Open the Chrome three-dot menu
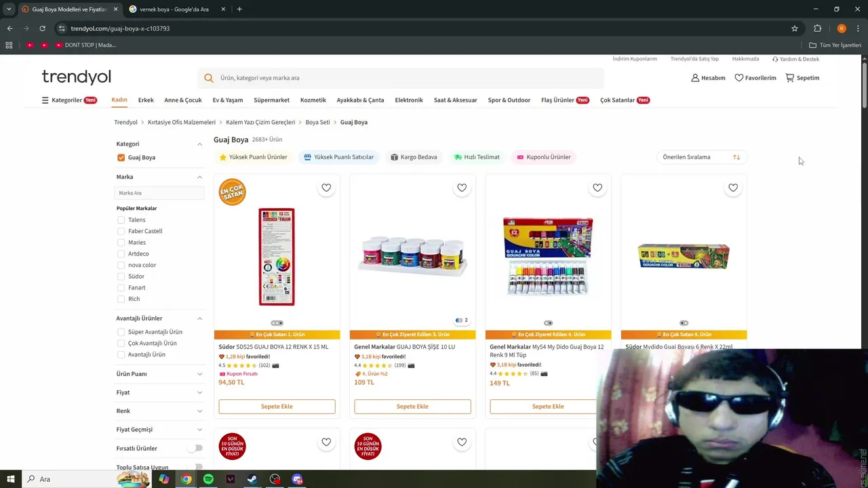868x488 pixels. point(859,28)
